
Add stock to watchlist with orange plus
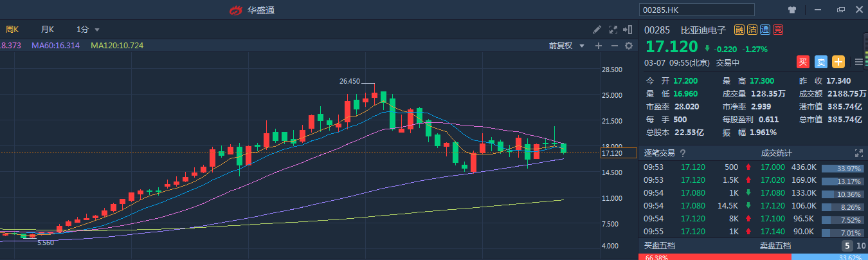838,62
